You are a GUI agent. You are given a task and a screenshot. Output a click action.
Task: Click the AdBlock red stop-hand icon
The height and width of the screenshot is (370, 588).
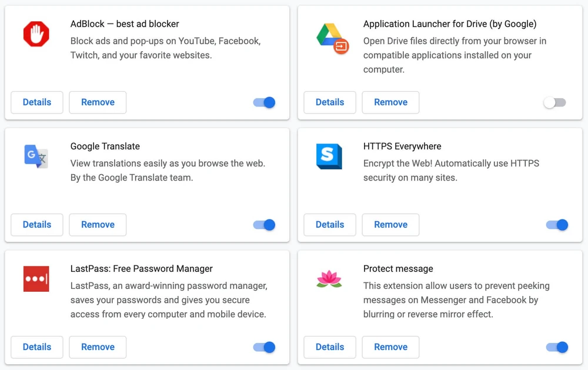coord(36,34)
